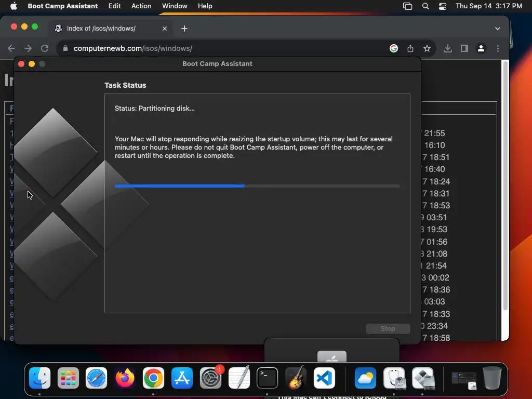Screen dimensions: 532x399
Task: Open a new Chrome tab
Action: pos(184,29)
